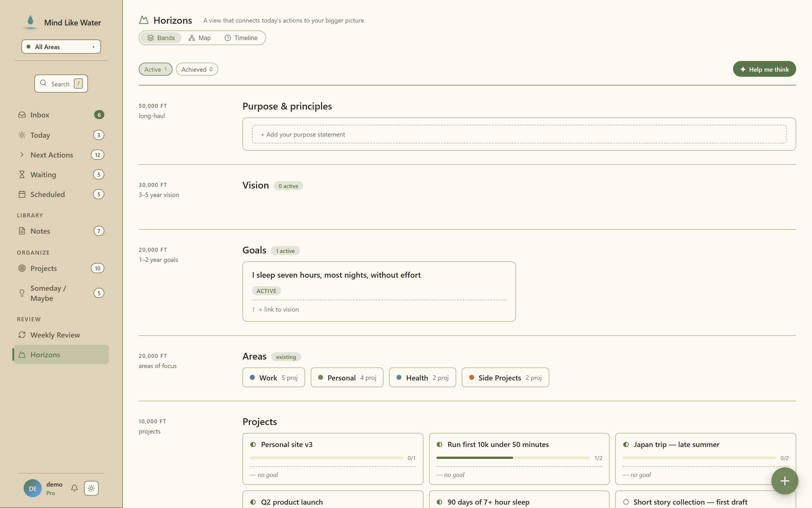
Task: Click the search magnifier icon
Action: tap(43, 83)
